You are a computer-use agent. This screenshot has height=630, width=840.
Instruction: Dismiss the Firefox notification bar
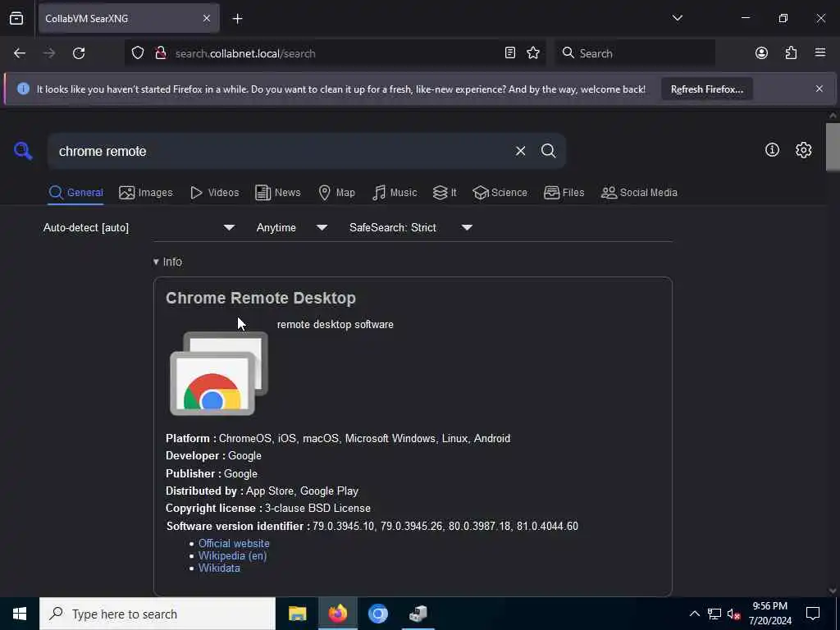(x=819, y=89)
